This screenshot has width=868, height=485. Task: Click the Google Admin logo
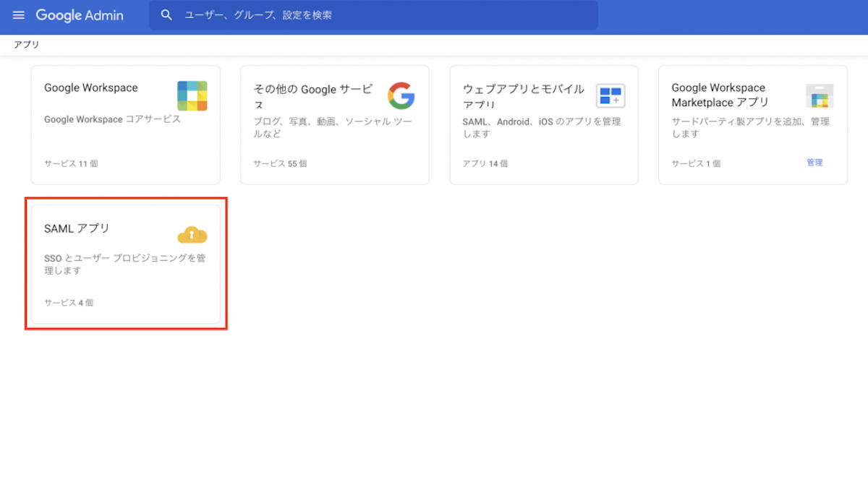80,15
